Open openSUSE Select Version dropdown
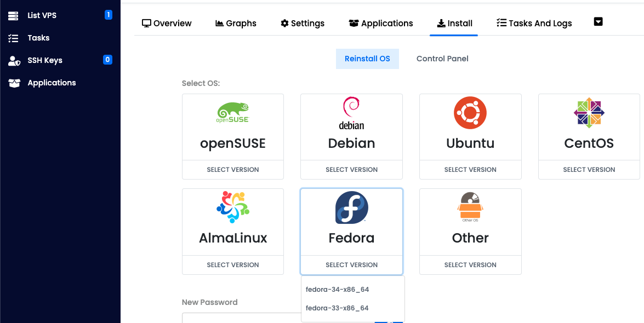This screenshot has width=644, height=323. point(233,170)
